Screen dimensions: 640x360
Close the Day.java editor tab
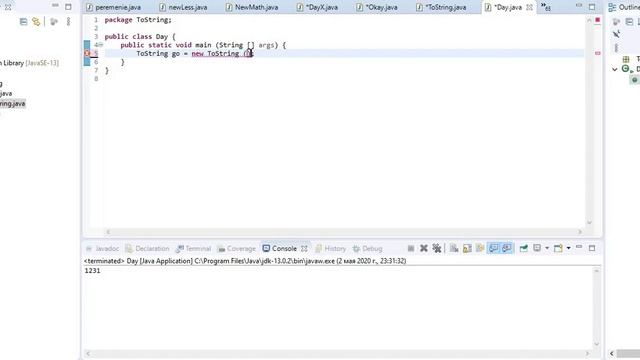(529, 7)
